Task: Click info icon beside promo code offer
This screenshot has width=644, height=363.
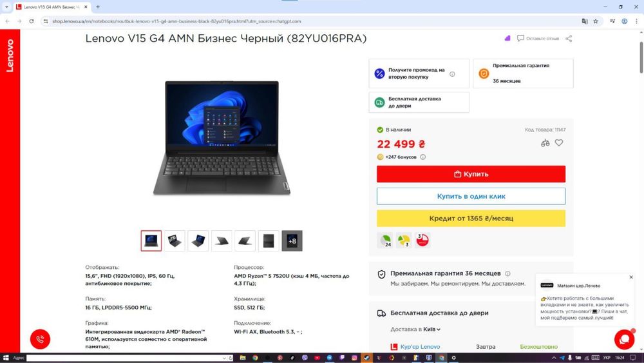Action: tap(452, 74)
